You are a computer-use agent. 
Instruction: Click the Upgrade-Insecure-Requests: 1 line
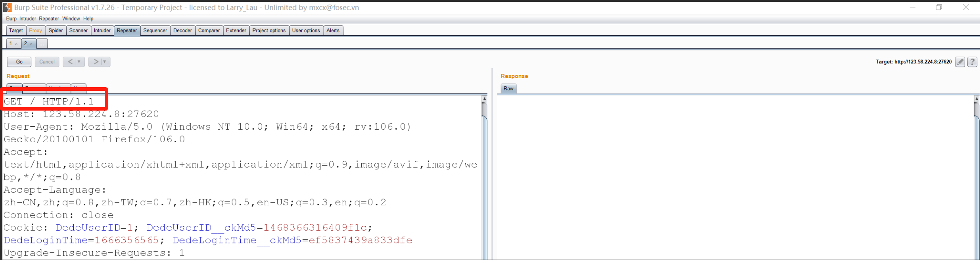pos(94,253)
